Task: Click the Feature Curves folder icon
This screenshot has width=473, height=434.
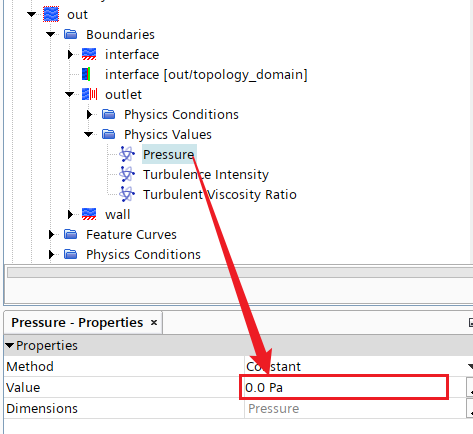Action: tap(70, 234)
